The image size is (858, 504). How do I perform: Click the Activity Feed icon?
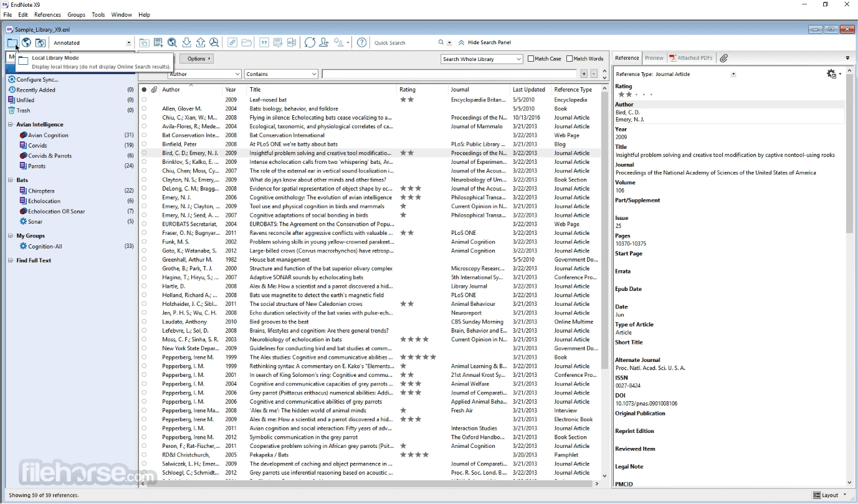pyautogui.click(x=340, y=42)
